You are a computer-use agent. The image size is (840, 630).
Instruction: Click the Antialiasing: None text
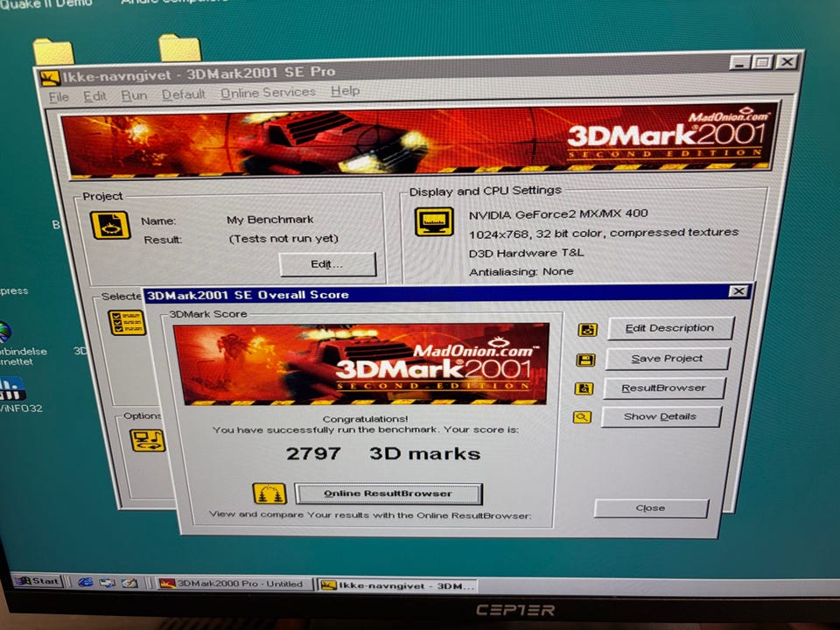[521, 271]
